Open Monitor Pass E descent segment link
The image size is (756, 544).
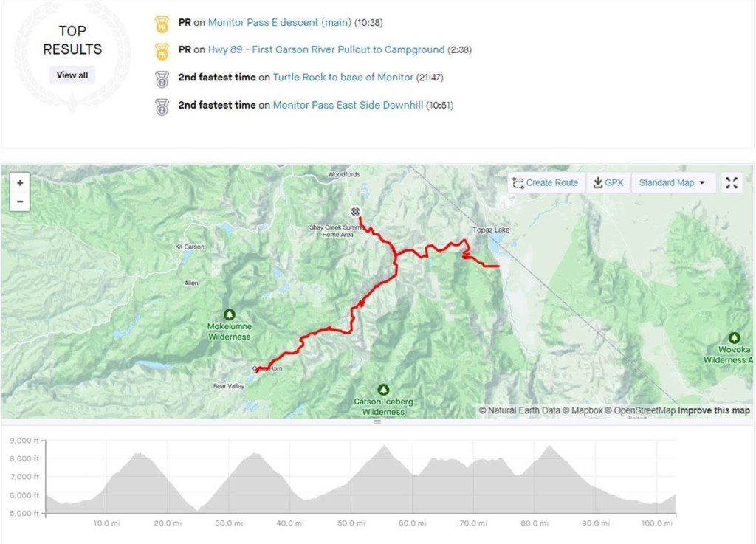[279, 23]
